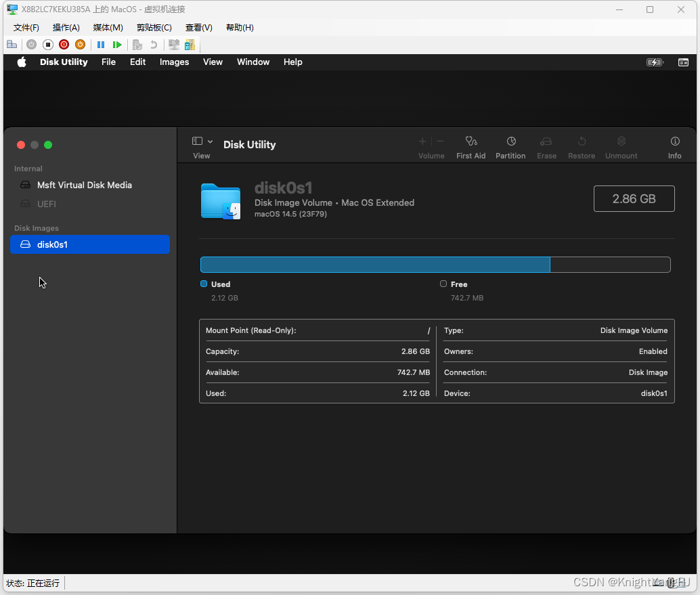
Task: Select disk0s1 under Disk Images
Action: (90, 244)
